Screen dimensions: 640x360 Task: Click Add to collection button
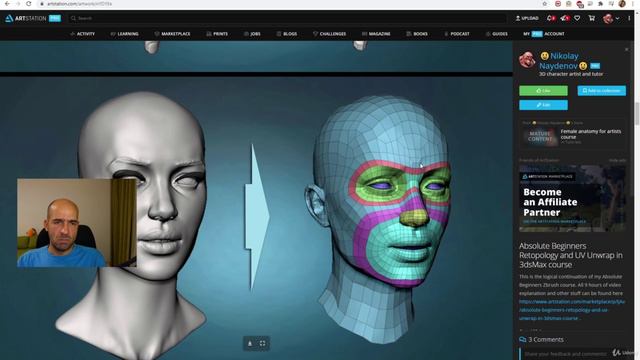click(602, 91)
